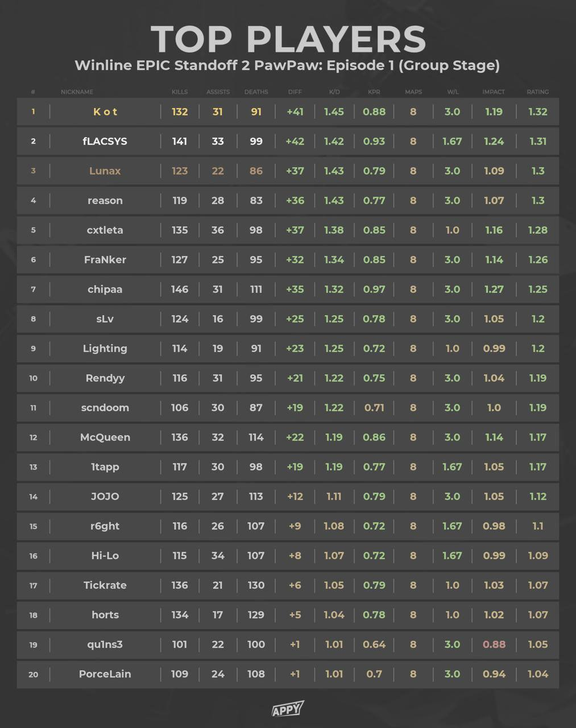
Task: Select the nickname chipaa
Action: click(x=105, y=289)
